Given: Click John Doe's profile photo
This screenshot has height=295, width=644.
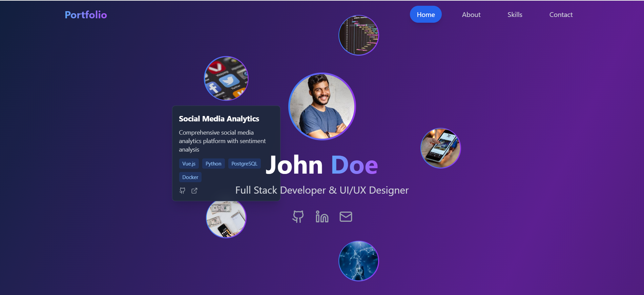Looking at the screenshot, I should pyautogui.click(x=322, y=106).
